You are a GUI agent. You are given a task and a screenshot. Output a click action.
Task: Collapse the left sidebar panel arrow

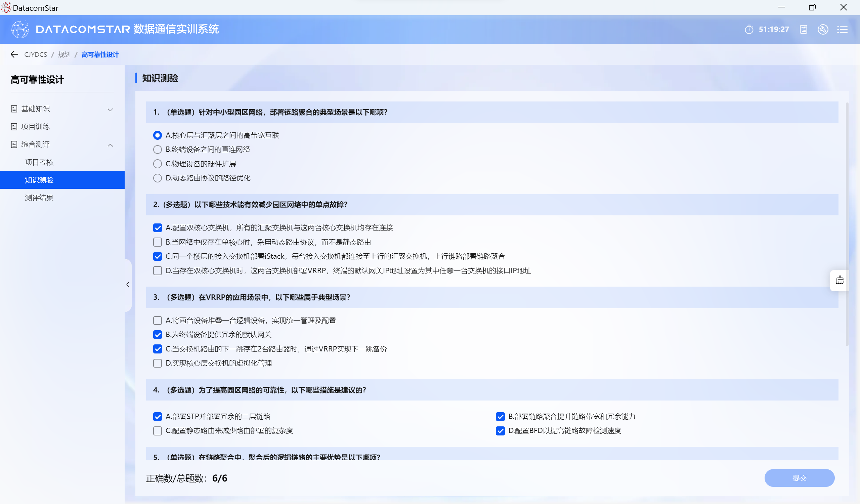pos(128,285)
